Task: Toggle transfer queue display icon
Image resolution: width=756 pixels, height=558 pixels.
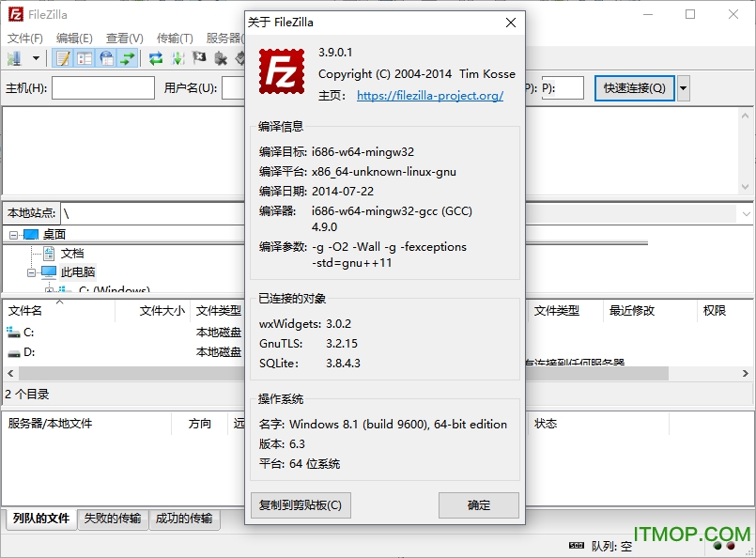Action: click(128, 58)
